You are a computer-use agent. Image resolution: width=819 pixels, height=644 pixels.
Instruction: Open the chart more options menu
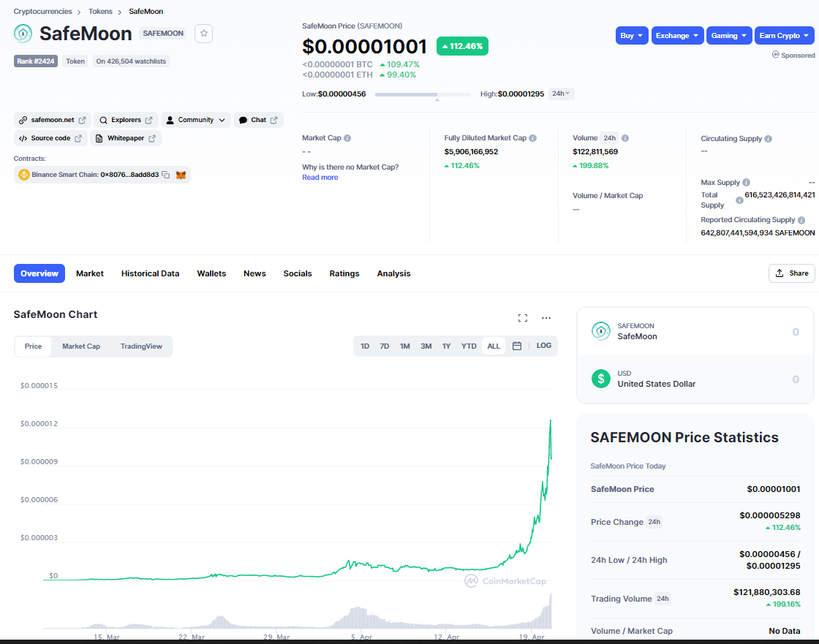[546, 317]
